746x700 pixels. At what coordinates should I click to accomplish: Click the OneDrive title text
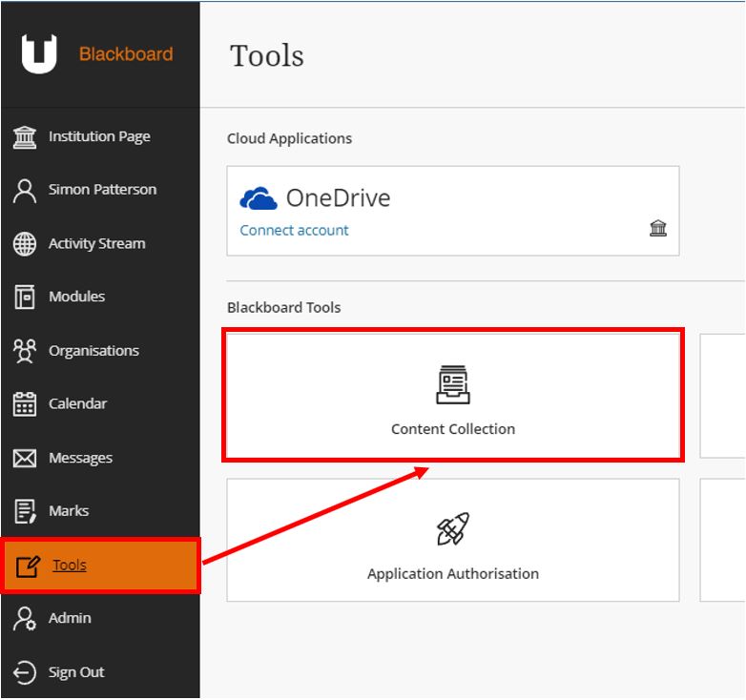[339, 198]
